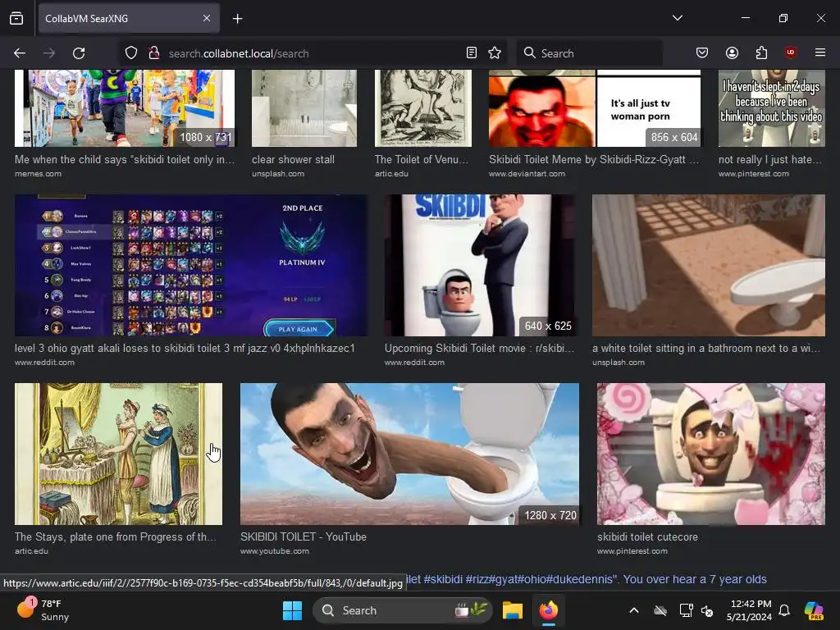This screenshot has height=630, width=840.
Task: Click the browser Search box
Action: click(589, 53)
